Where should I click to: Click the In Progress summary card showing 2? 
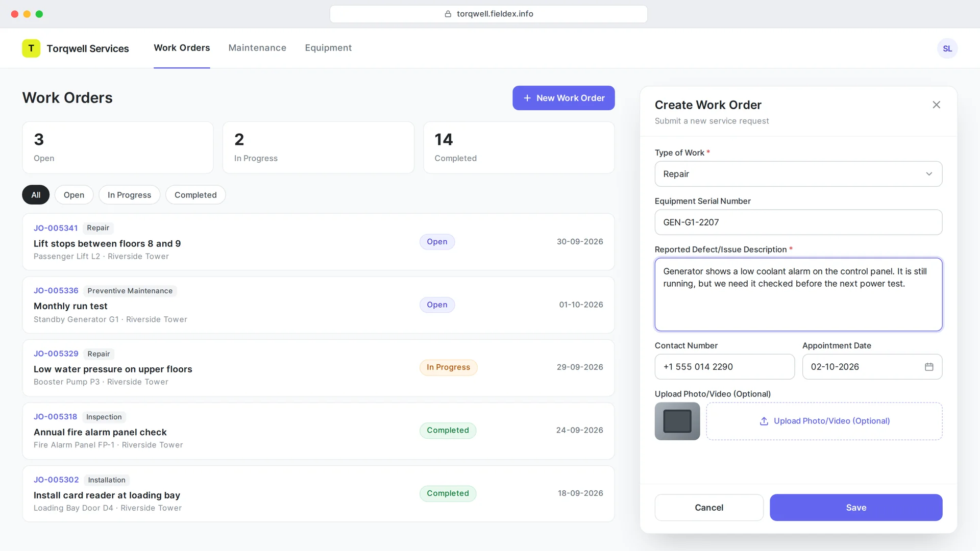[x=318, y=147]
